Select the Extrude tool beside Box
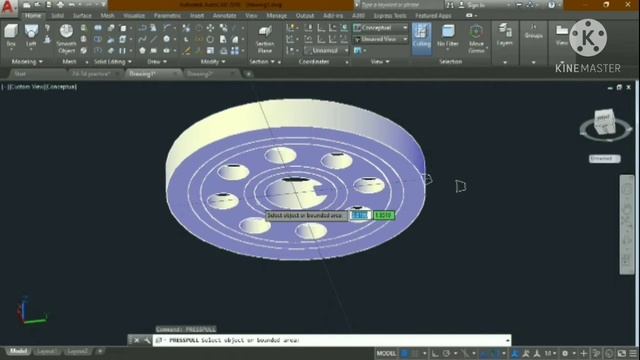This screenshot has height=360, width=640. 31,35
